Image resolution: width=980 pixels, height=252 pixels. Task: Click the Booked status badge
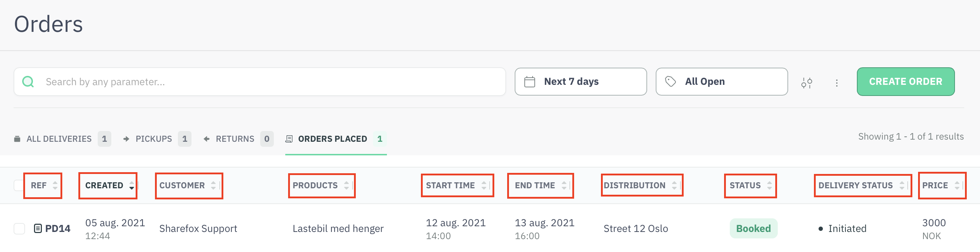(753, 228)
